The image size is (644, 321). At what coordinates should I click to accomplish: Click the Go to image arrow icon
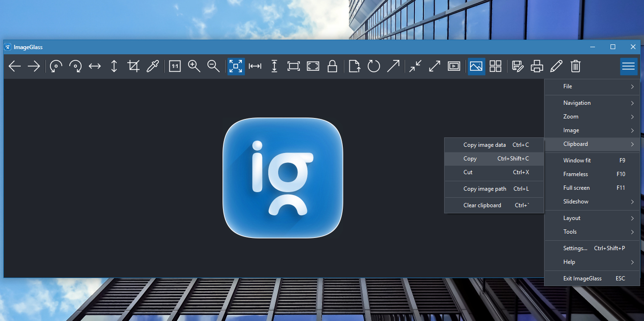pos(393,67)
